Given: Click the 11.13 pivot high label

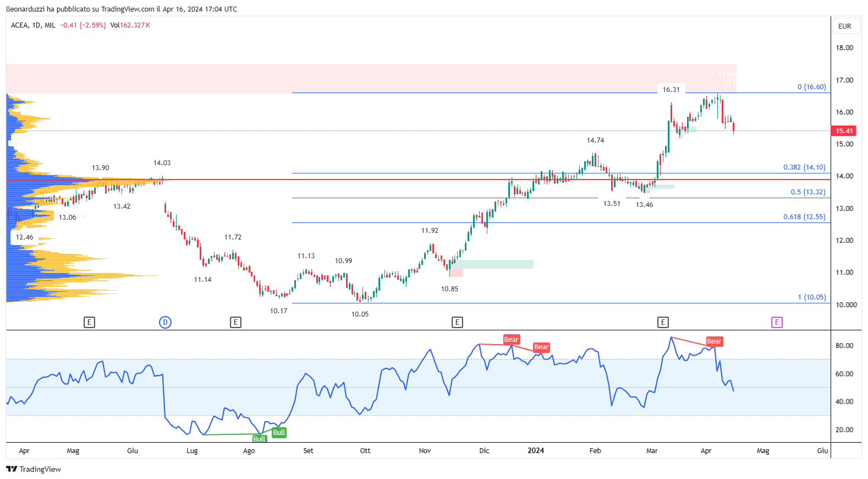Looking at the screenshot, I should pyautogui.click(x=306, y=256).
